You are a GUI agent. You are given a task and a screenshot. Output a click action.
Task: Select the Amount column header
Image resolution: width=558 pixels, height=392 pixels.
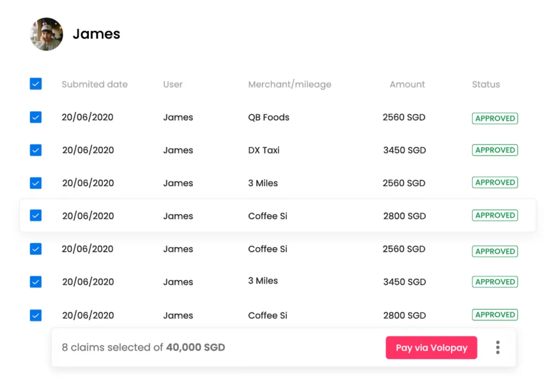(407, 84)
